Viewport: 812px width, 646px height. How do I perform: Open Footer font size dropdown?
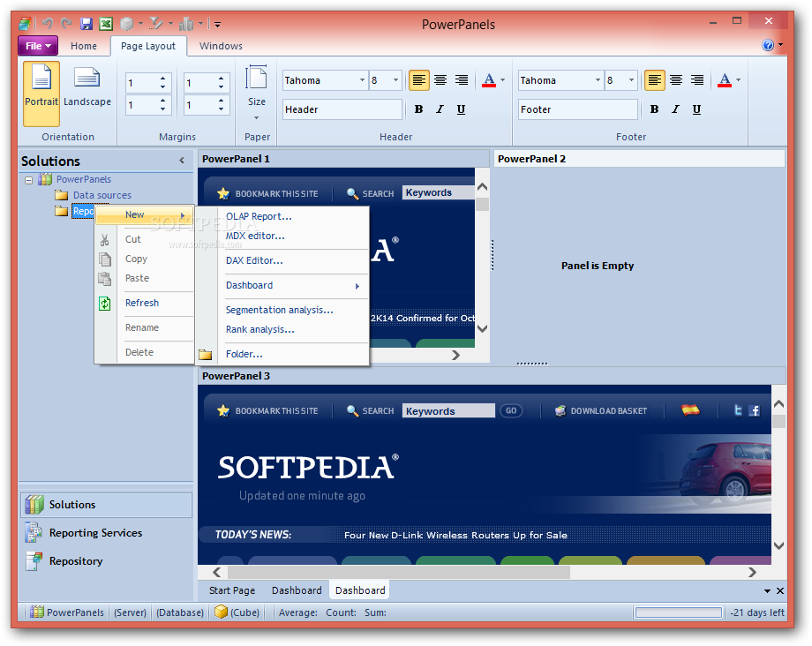631,80
